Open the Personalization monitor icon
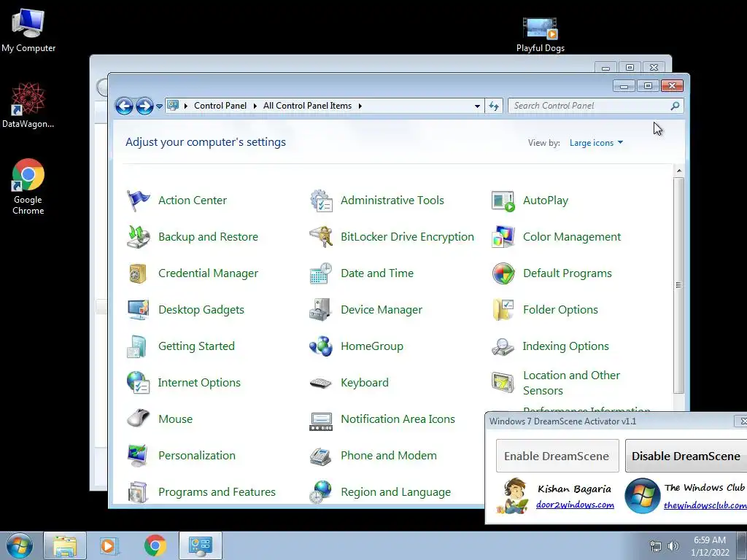747x560 pixels. 138,455
